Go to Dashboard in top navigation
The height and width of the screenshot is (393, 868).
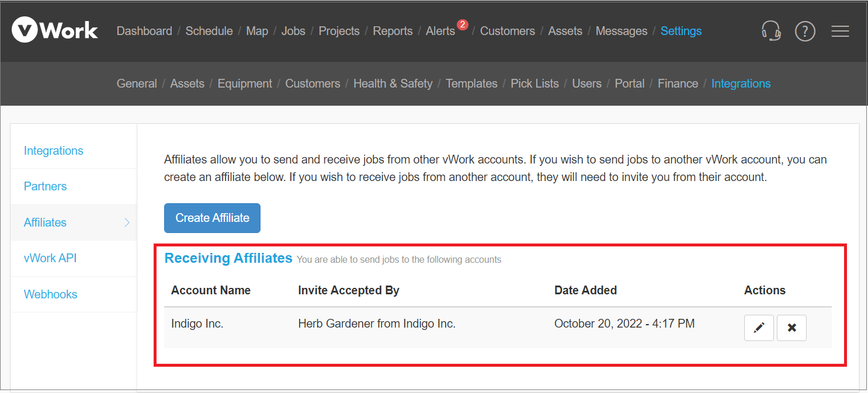point(144,31)
